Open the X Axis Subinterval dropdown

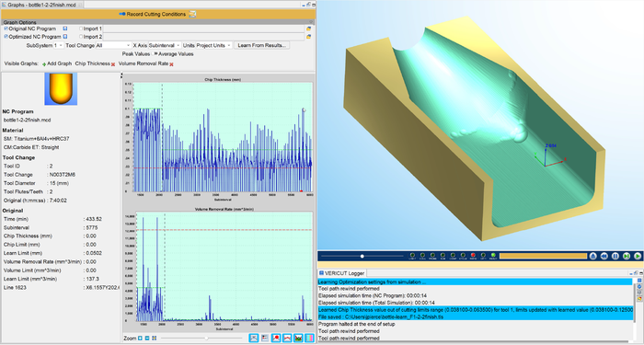tap(165, 45)
